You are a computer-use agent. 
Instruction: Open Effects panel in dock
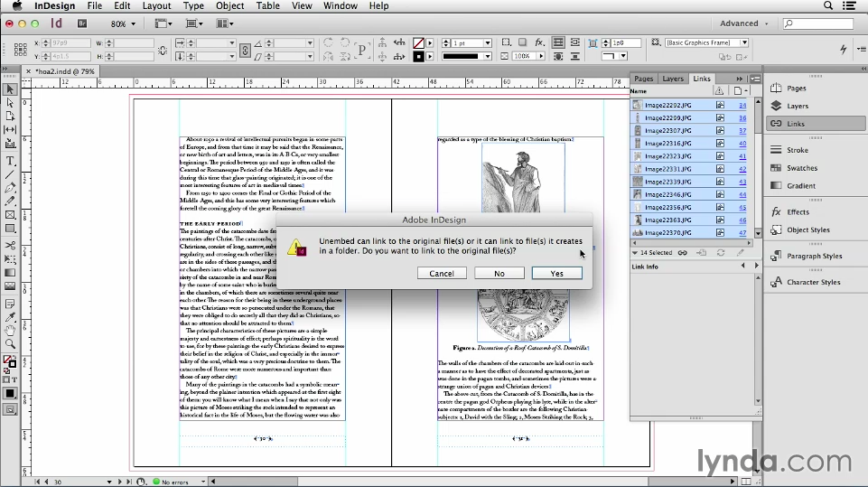(798, 212)
